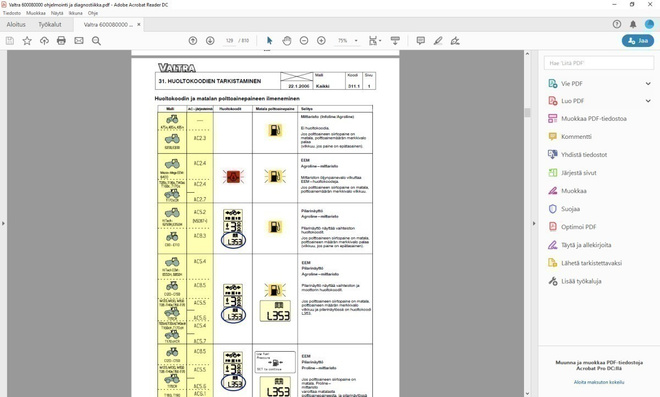Print the document using the printer icon
The width and height of the screenshot is (660, 397).
61,41
